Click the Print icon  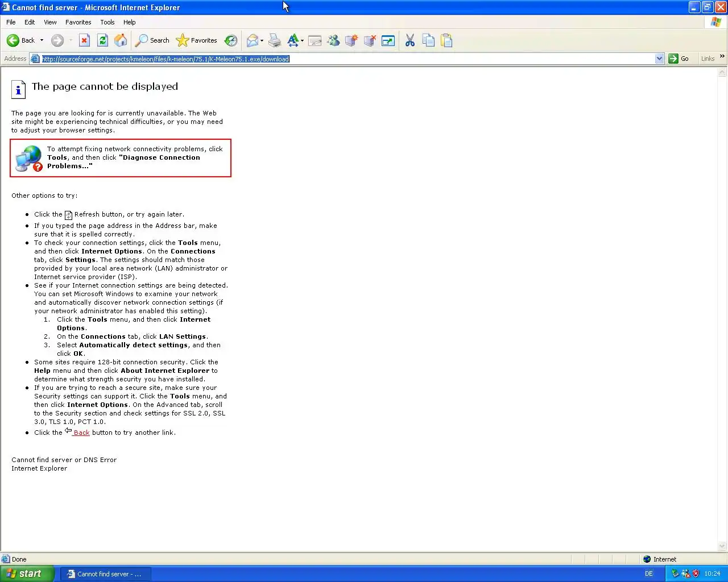pyautogui.click(x=275, y=40)
